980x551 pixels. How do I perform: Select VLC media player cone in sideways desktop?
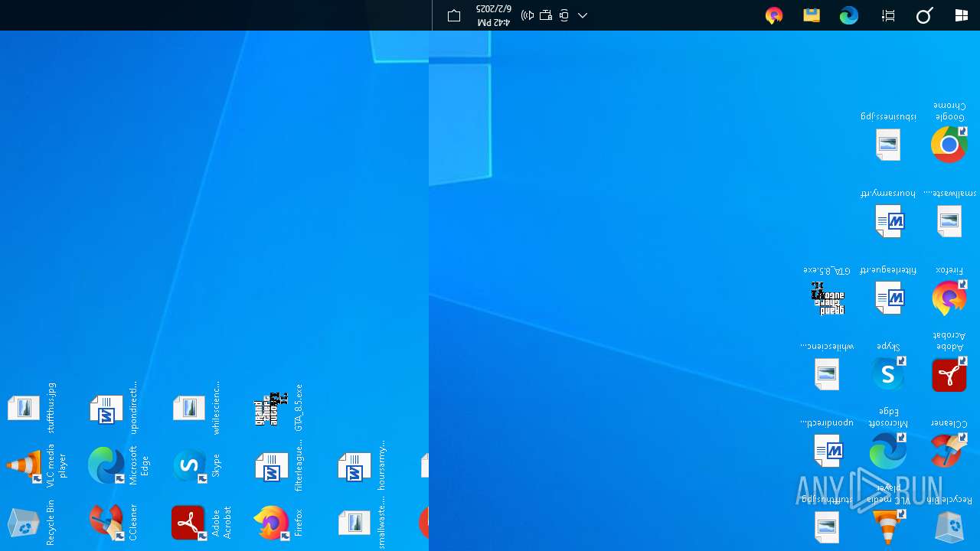coord(24,466)
